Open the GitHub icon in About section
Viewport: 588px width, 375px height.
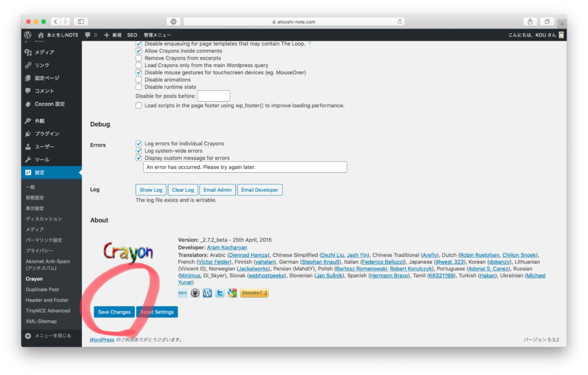click(195, 293)
